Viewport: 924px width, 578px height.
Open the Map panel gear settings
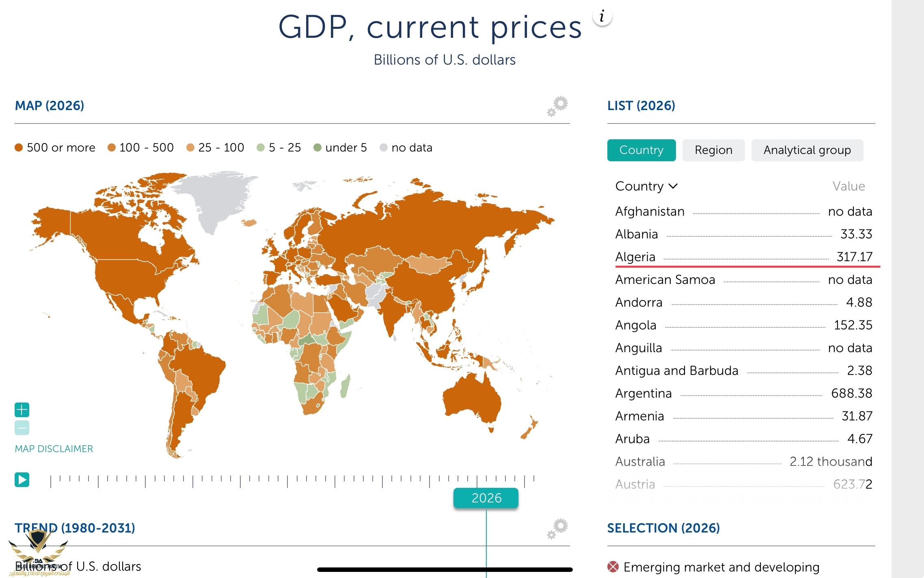[x=557, y=106]
